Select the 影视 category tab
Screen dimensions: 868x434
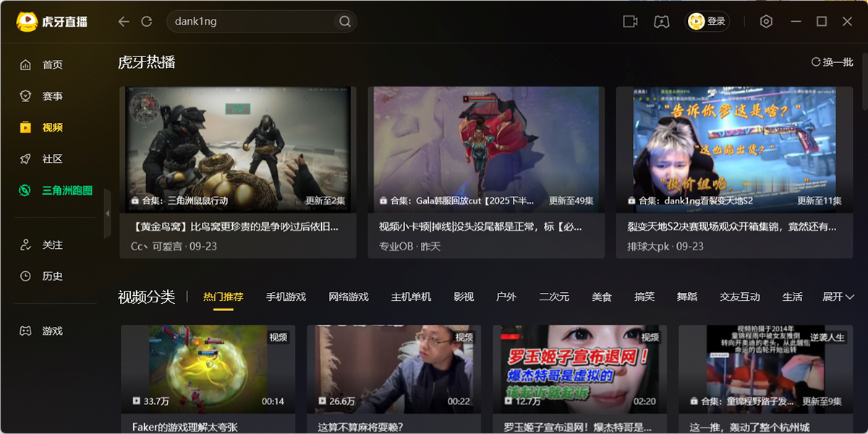click(464, 297)
